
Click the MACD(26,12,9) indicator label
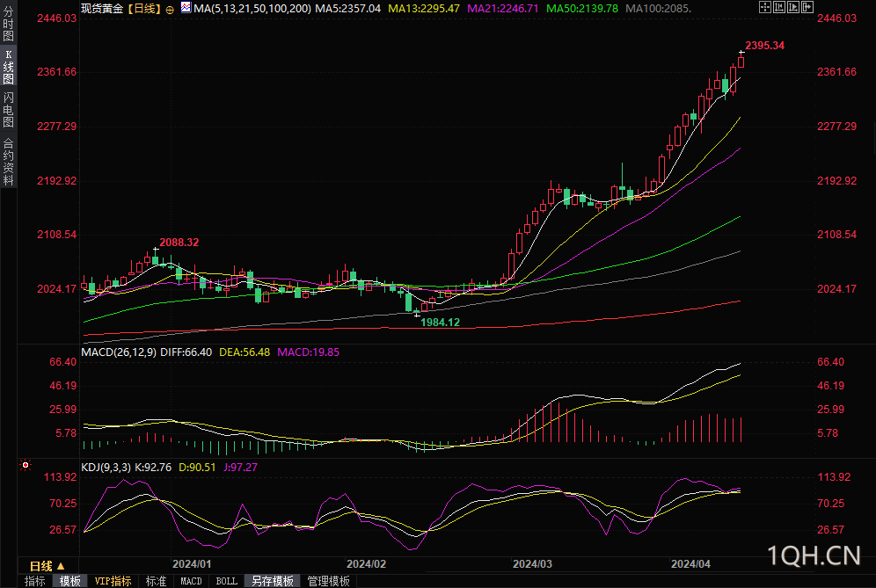119,352
